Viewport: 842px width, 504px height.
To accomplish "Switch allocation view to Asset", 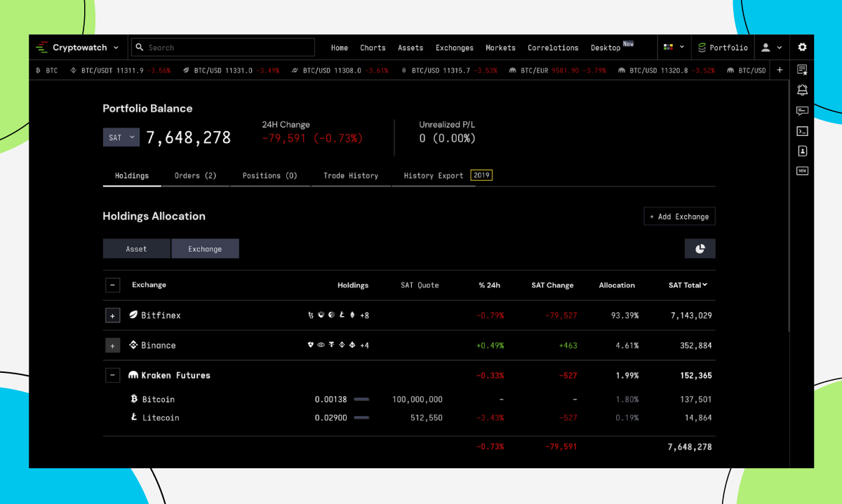I will (x=136, y=248).
